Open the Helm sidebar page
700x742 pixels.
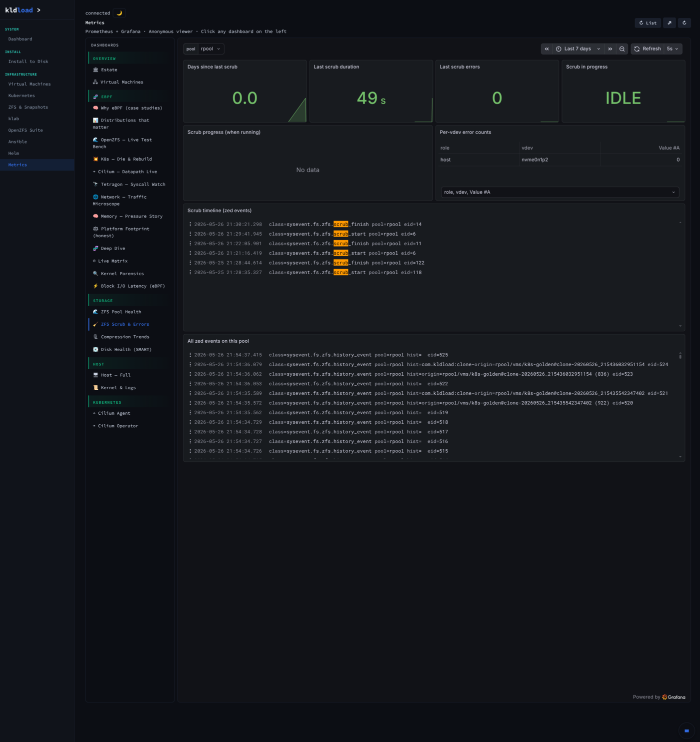coord(13,153)
